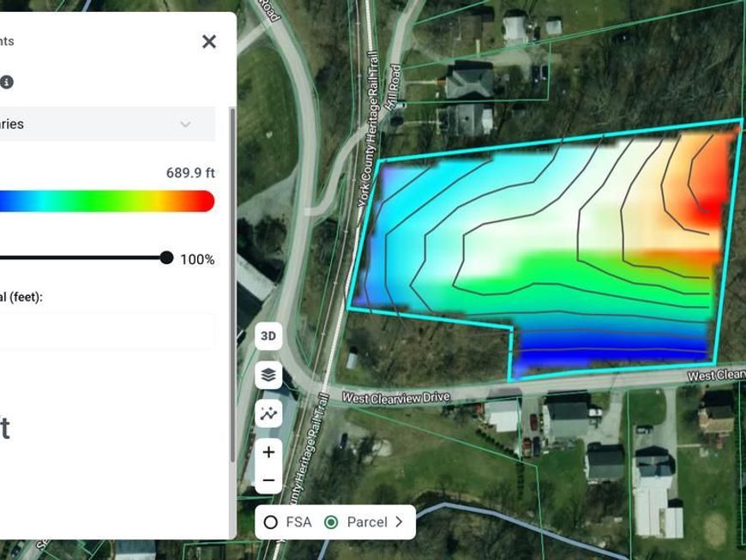746x560 pixels.
Task: Click the opacity slider handle at 100%
Action: pos(166,258)
